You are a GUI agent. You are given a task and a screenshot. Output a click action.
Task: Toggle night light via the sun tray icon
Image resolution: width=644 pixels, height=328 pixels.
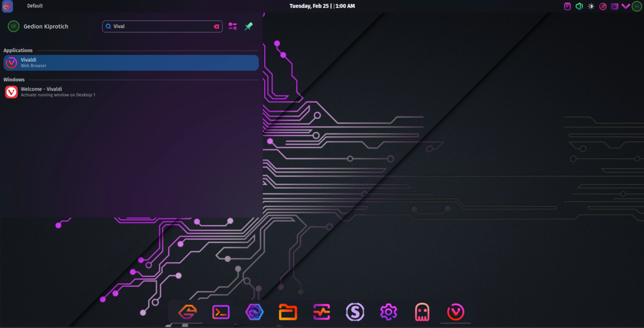pos(591,6)
